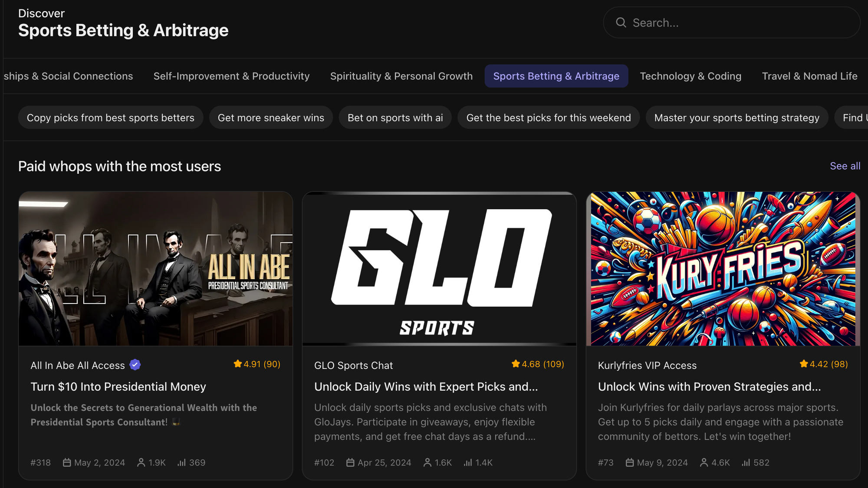The height and width of the screenshot is (488, 868).
Task: Click the calendar icon beside Apr 25, 2024
Action: click(351, 463)
